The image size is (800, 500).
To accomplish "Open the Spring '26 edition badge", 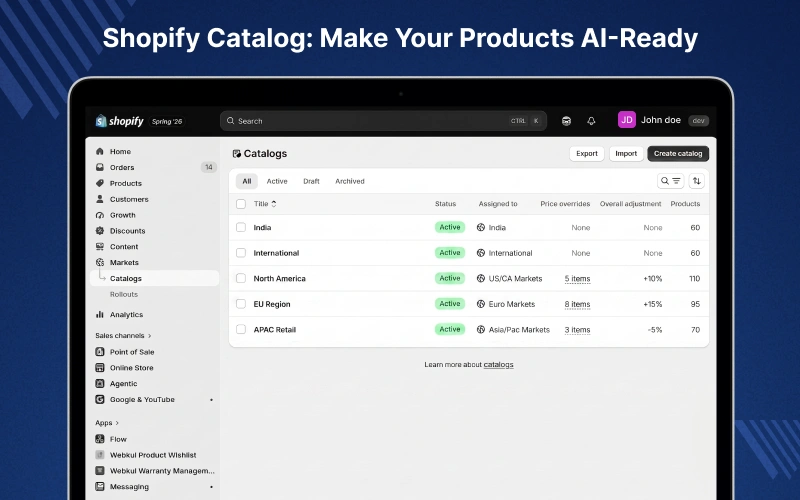I will pyautogui.click(x=167, y=121).
